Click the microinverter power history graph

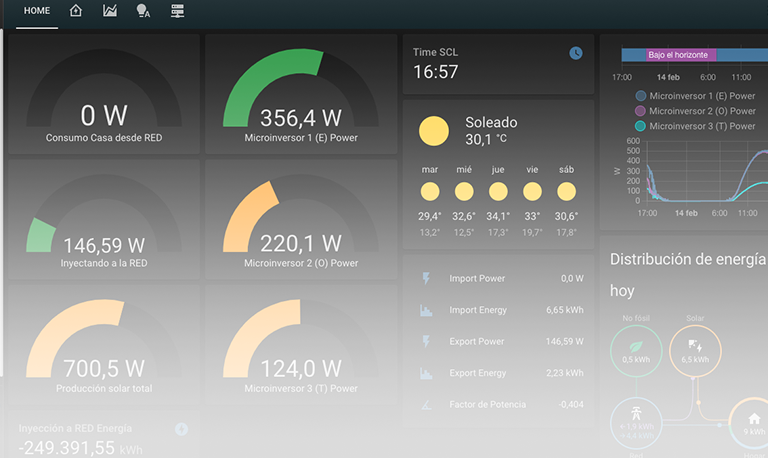tap(707, 171)
